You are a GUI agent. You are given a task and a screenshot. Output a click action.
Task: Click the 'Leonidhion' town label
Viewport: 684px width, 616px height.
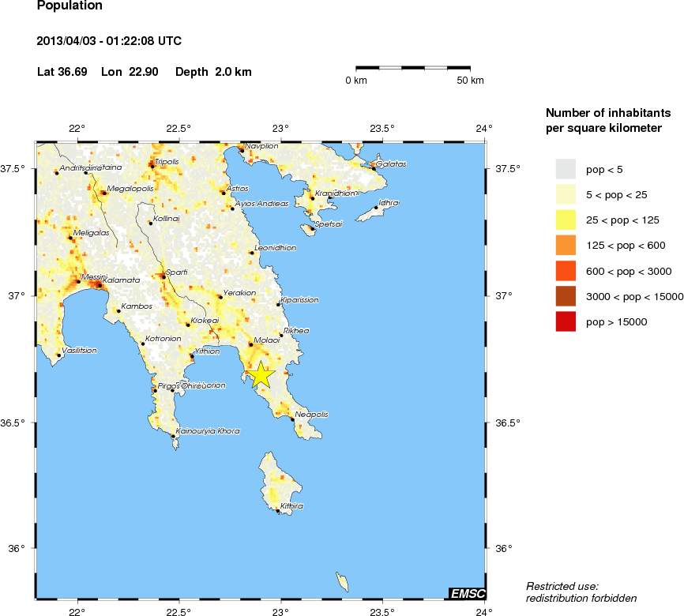click(x=275, y=248)
